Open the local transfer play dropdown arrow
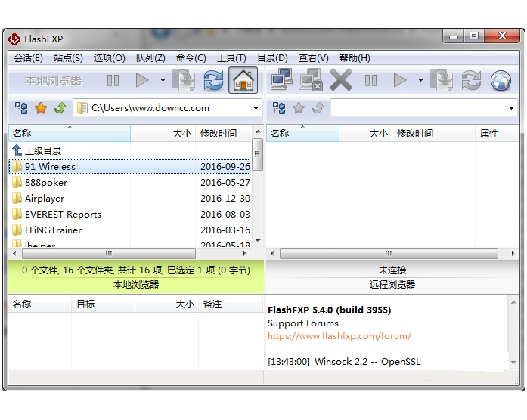This screenshot has height=420, width=527. (x=163, y=80)
